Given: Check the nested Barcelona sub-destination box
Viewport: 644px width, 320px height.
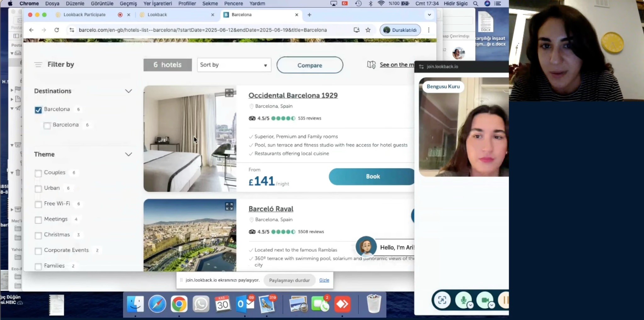Looking at the screenshot, I should coord(47,126).
